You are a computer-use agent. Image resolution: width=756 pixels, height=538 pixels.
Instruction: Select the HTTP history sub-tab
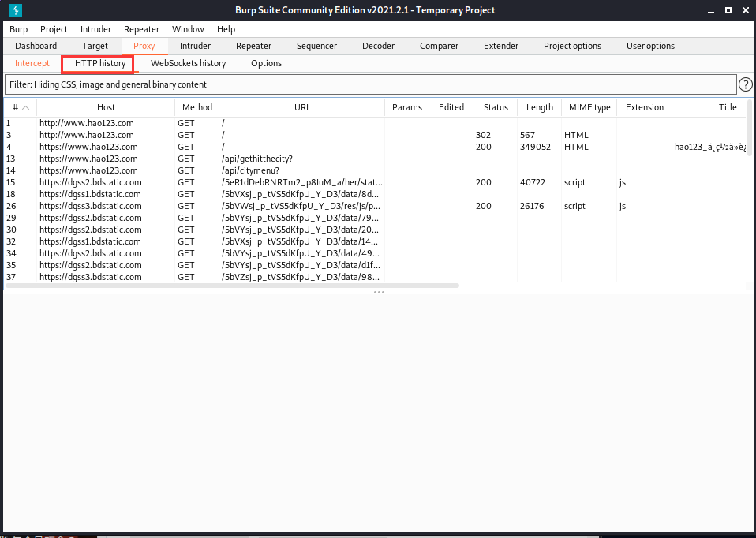click(x=99, y=63)
